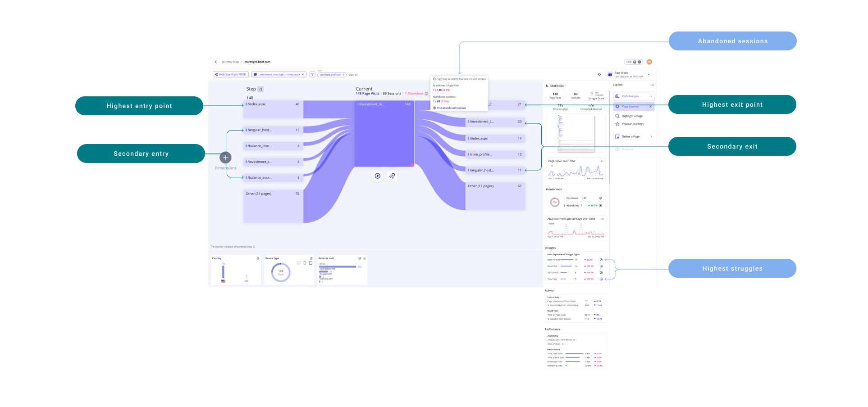Viewport: 868px width, 407px height.
Task: Select Highlight a Page in Explore
Action: pyautogui.click(x=632, y=116)
